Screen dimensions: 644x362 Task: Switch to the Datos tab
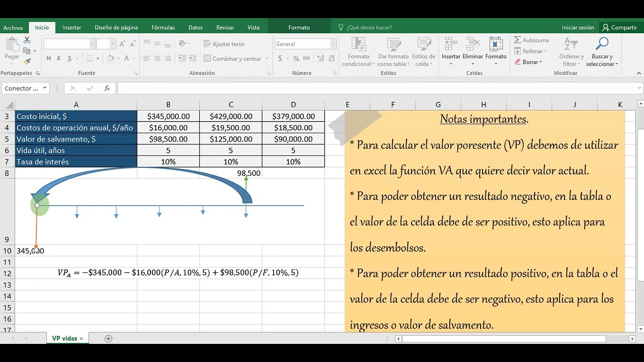pos(196,28)
